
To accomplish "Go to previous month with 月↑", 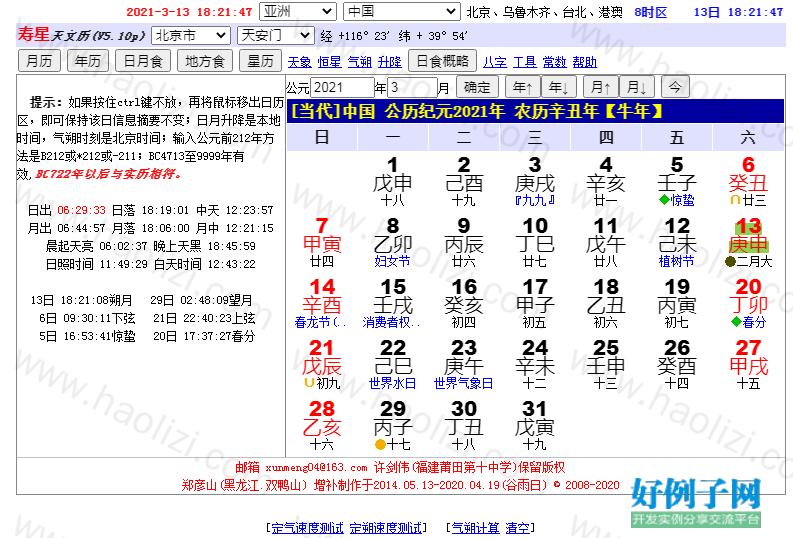I will click(601, 87).
